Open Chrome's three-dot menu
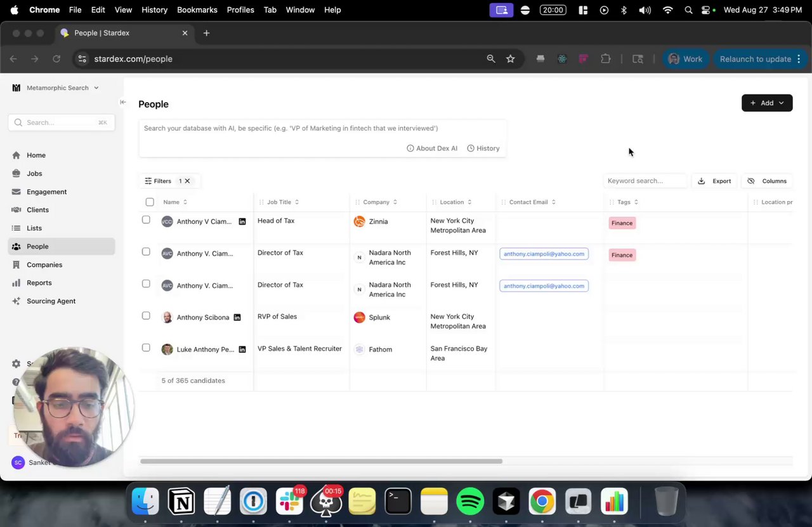The height and width of the screenshot is (527, 812). [799, 59]
